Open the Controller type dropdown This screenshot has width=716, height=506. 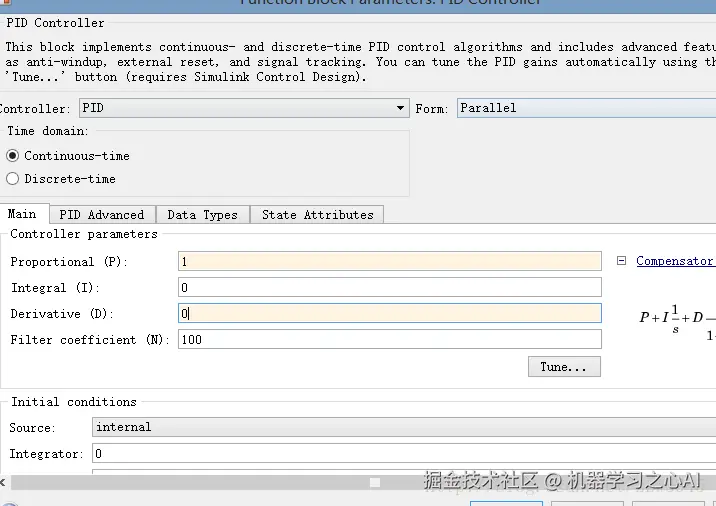(x=244, y=108)
